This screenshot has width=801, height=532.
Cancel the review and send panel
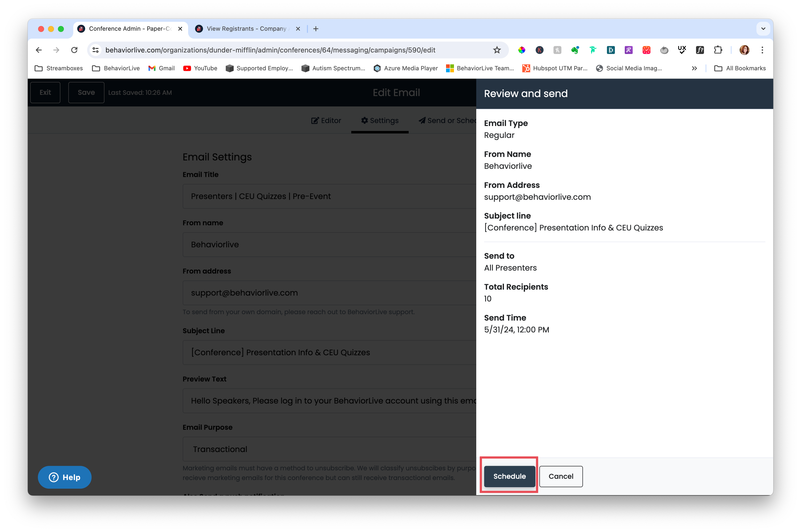561,476
